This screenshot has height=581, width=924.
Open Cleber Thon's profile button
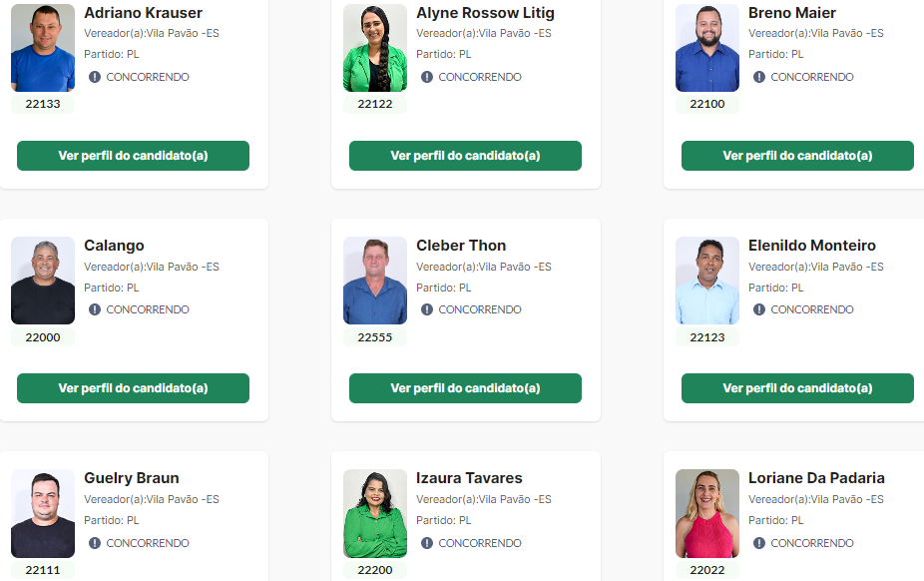[x=466, y=388]
